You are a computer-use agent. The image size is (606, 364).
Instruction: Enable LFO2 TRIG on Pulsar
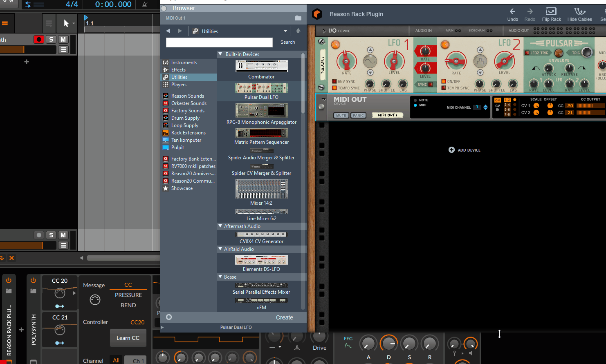pyautogui.click(x=527, y=53)
